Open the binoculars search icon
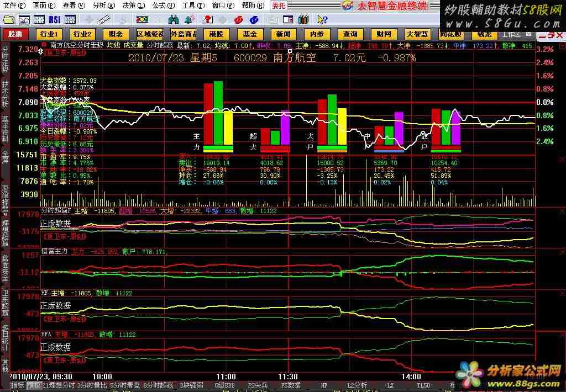Screen dimensions: 566x392 174,19
